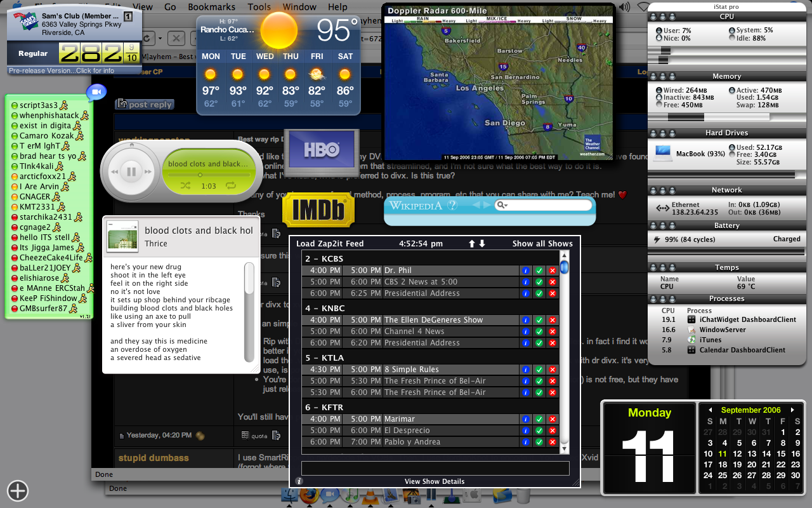This screenshot has width=812, height=508.
Task: Pause playback in the iTunes widget
Action: tap(132, 171)
